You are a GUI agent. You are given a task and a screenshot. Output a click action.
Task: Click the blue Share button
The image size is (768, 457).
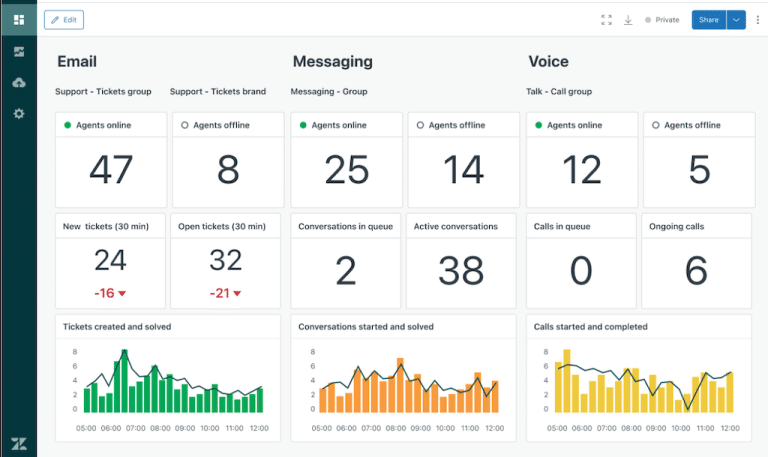tap(708, 19)
